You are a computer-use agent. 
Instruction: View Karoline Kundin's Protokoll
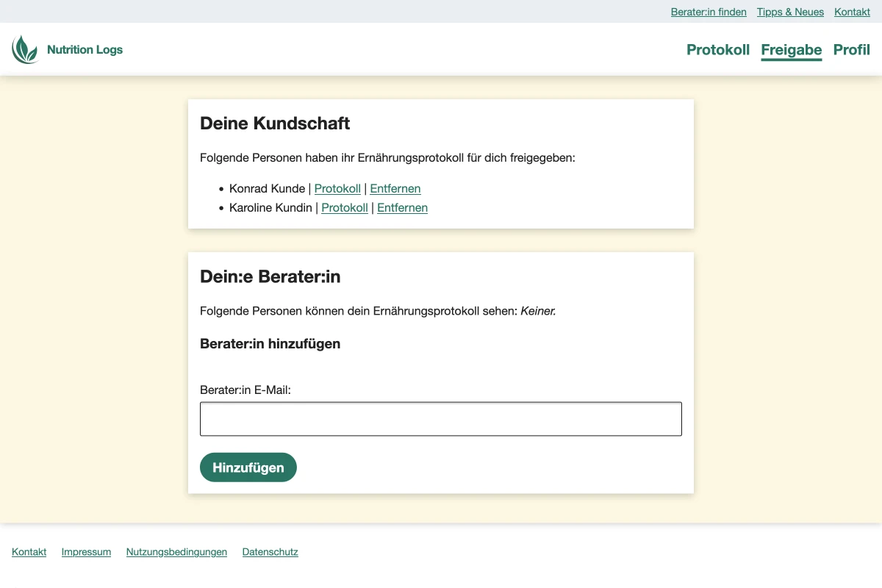coord(344,207)
